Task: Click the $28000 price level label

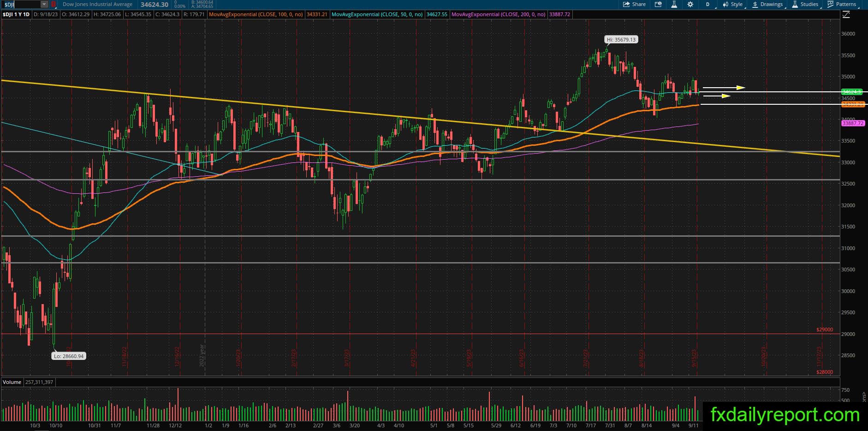Action: (x=825, y=372)
